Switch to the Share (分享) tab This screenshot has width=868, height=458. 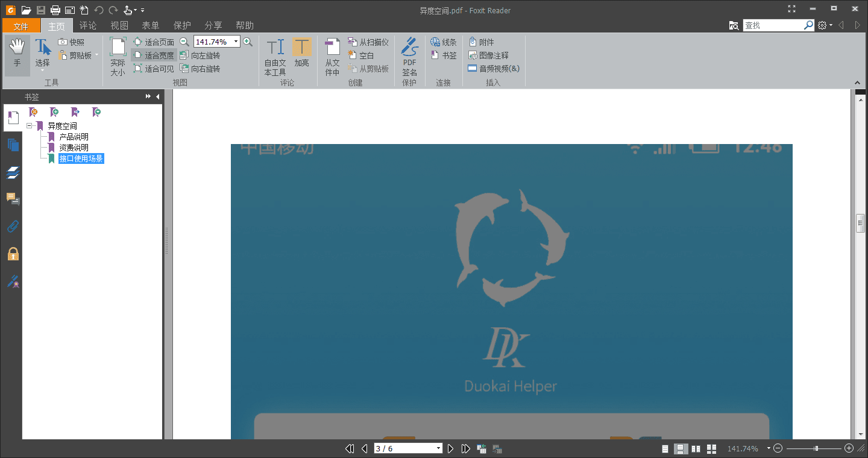[213, 25]
